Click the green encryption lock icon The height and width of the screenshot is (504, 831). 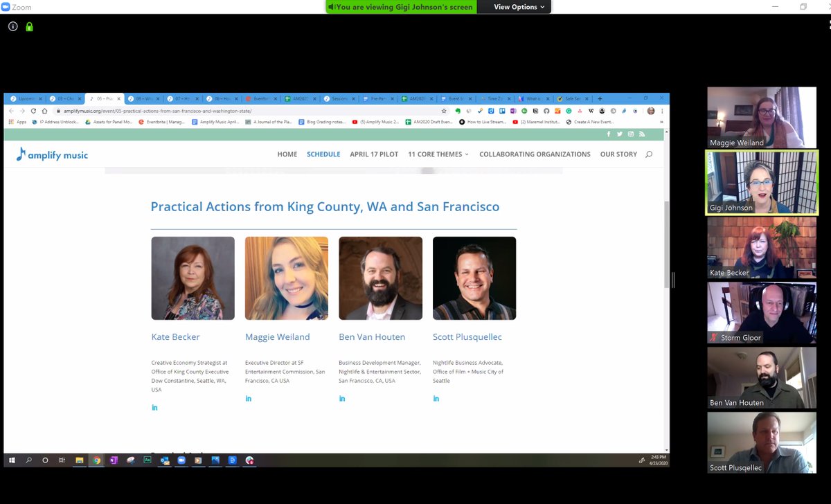[x=29, y=27]
